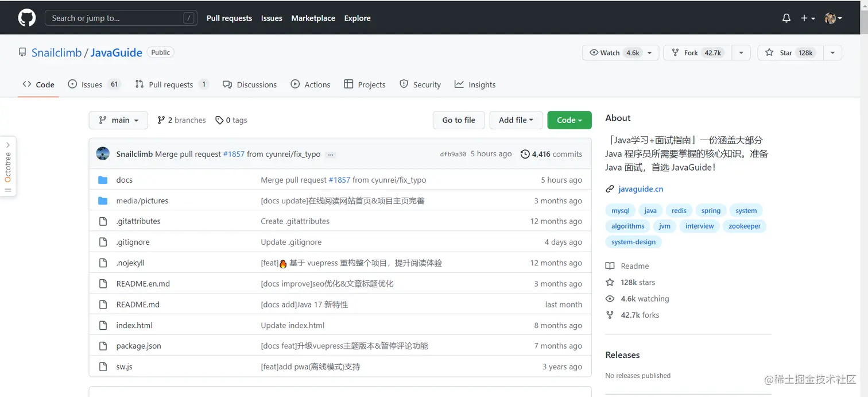Screen dimensions: 868x397
Task: Open the docs folder
Action: click(x=124, y=180)
